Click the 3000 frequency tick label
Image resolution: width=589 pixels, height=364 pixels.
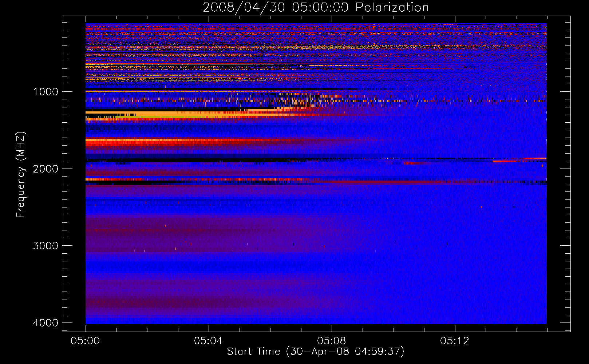click(46, 246)
